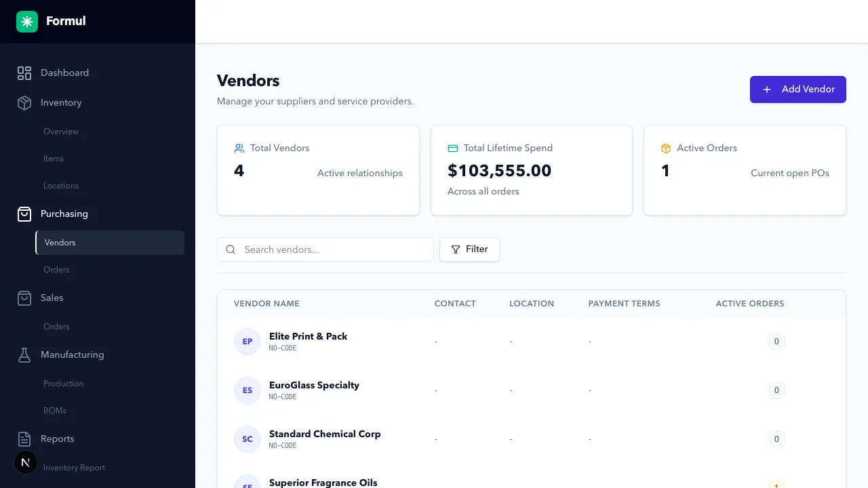Collapse the Purchasing section

[64, 214]
